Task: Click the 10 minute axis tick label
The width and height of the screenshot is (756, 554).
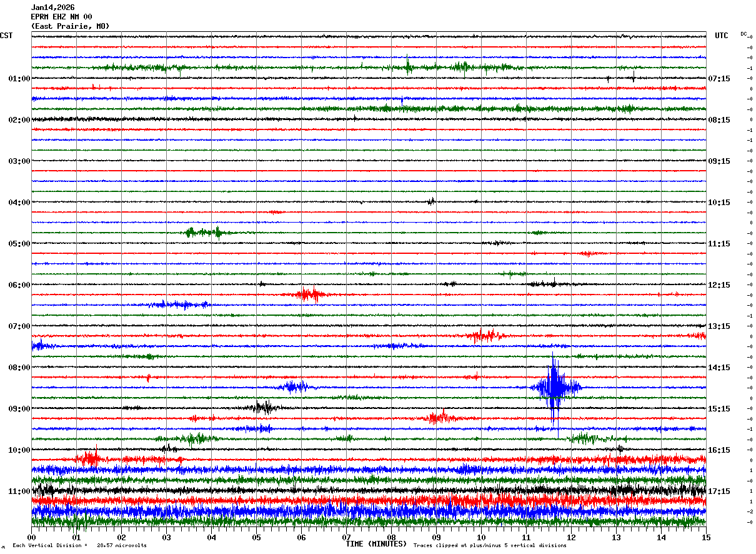Action: 482,537
